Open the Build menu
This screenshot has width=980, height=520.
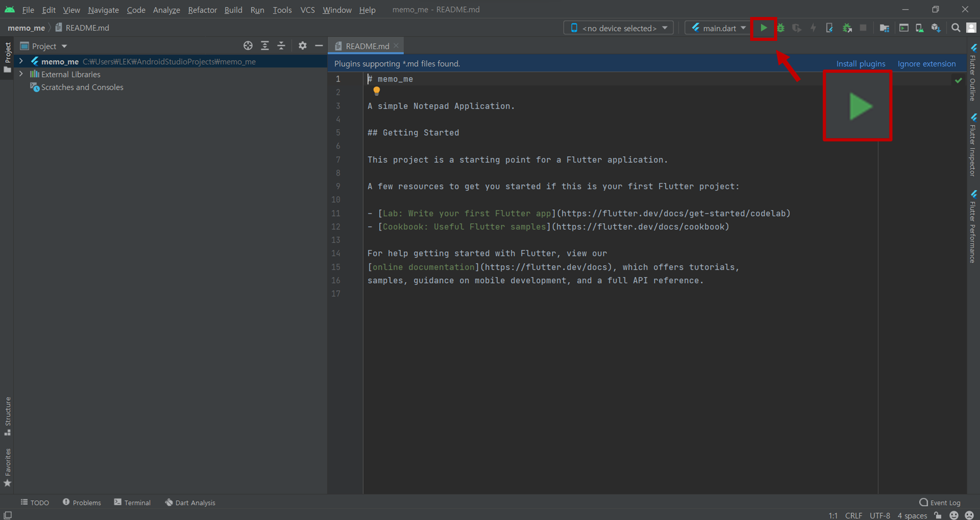pos(233,10)
